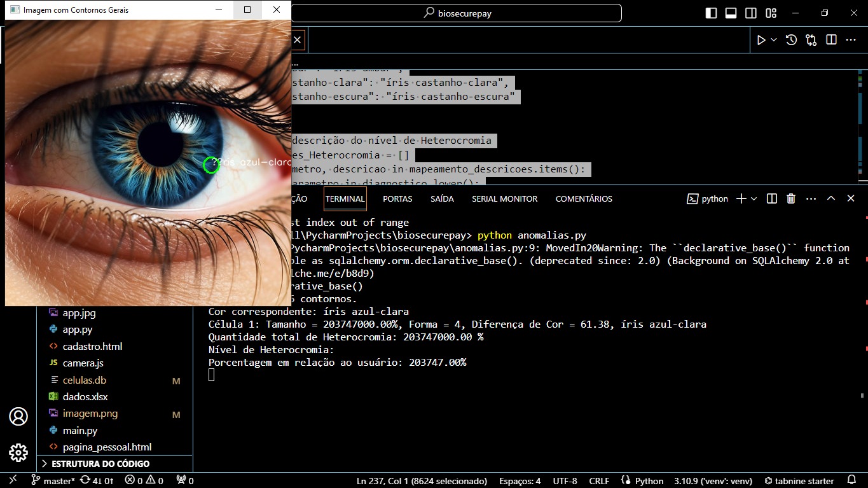Open camera.js file

coord(114,363)
